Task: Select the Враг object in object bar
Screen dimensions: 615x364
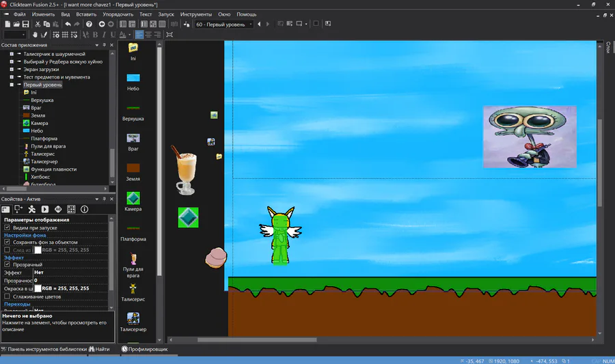Action: tap(133, 142)
